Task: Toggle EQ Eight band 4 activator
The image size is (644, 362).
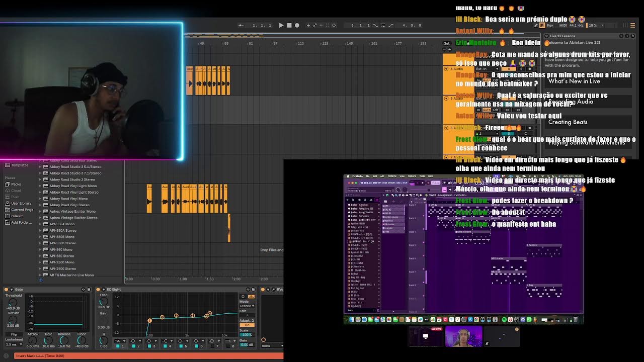Action: click(x=165, y=346)
